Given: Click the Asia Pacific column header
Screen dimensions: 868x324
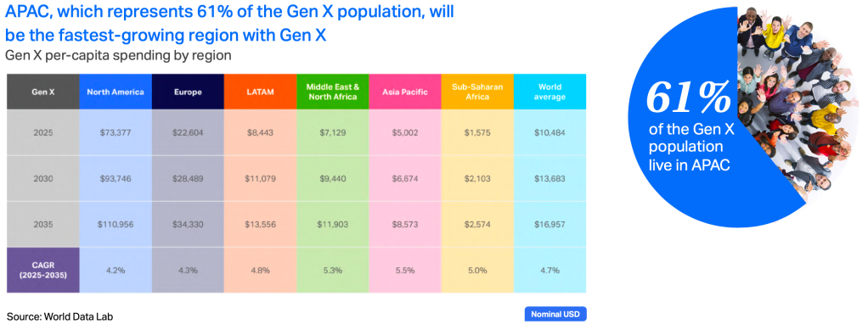Looking at the screenshot, I should [x=404, y=92].
